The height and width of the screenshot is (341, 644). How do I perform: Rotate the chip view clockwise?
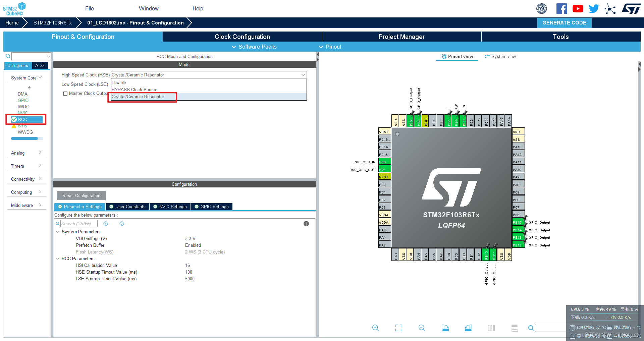click(445, 328)
